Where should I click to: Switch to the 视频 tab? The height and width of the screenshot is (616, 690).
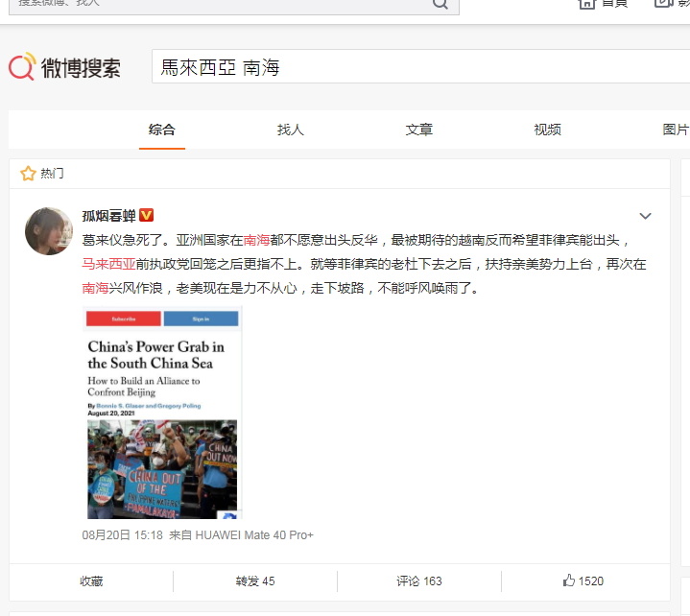point(547,130)
